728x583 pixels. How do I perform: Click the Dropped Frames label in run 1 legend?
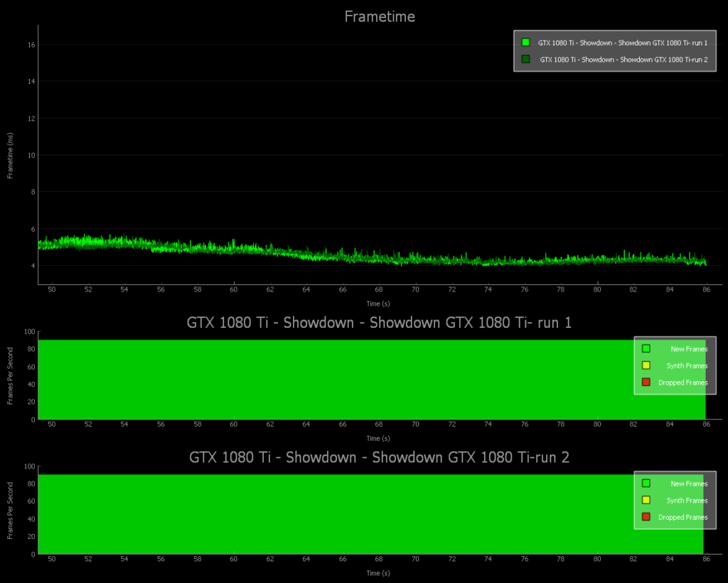[682, 383]
